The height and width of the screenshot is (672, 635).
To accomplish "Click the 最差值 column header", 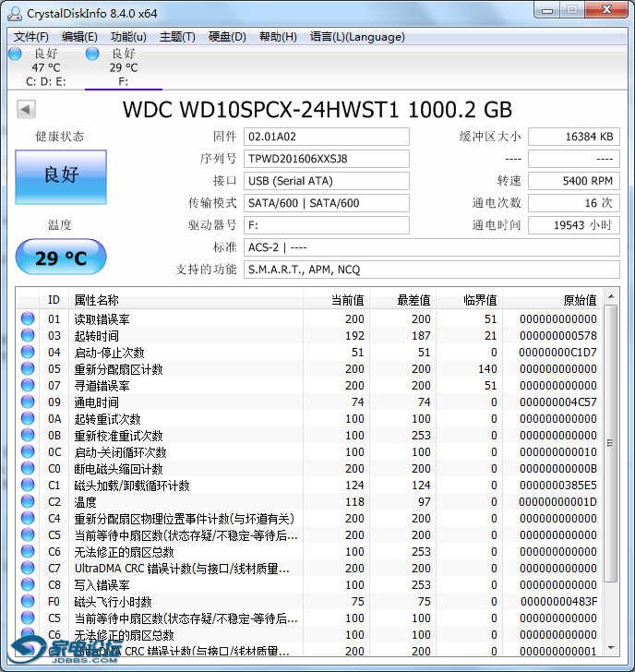I will 402,300.
